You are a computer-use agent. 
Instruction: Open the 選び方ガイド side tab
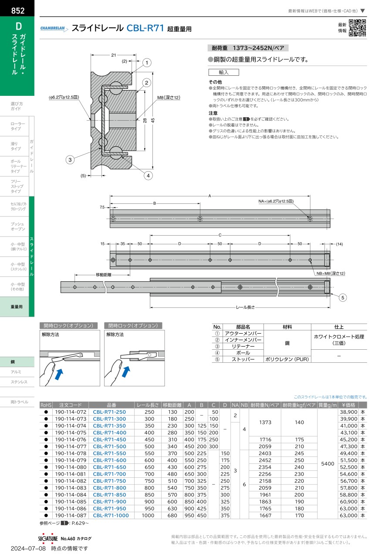(17, 106)
